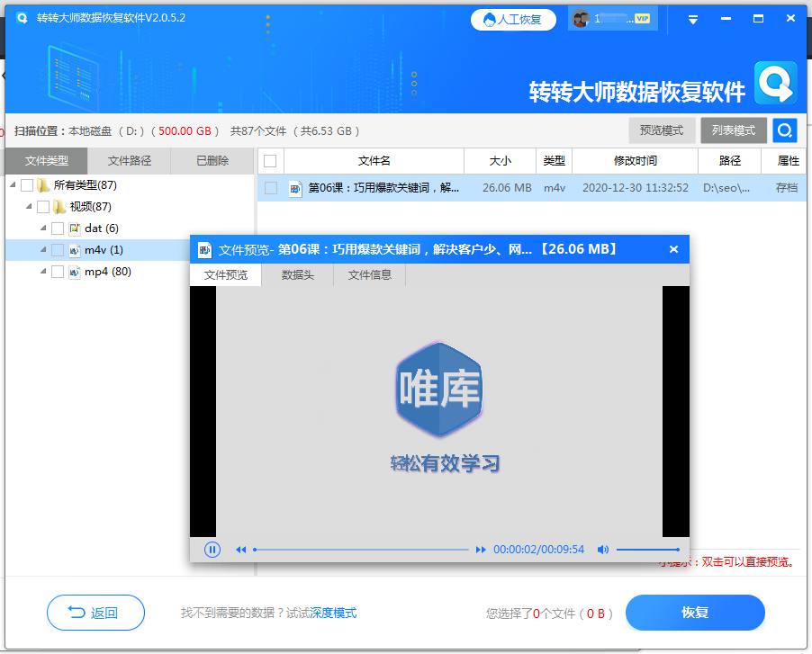Switch to the 数据头 tab in preview dialog
The width and height of the screenshot is (812, 654).
299,276
